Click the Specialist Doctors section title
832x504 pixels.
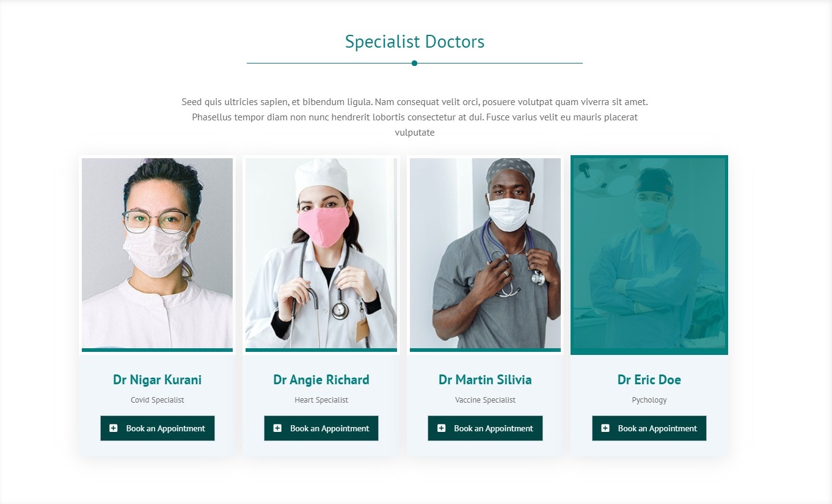(415, 42)
